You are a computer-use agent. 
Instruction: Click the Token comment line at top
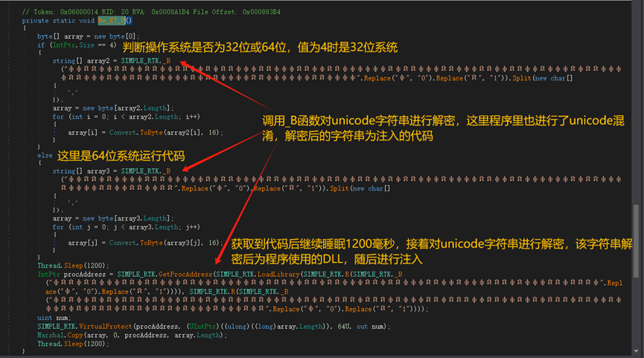point(151,12)
